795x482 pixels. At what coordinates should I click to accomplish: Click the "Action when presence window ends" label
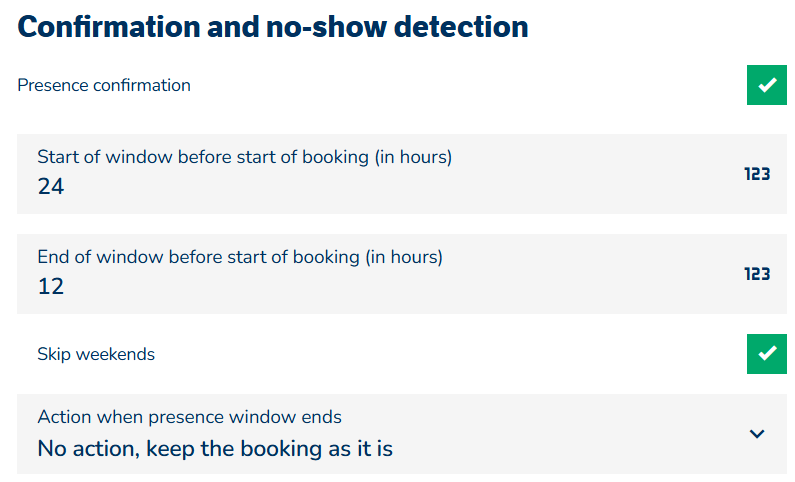pyautogui.click(x=189, y=417)
